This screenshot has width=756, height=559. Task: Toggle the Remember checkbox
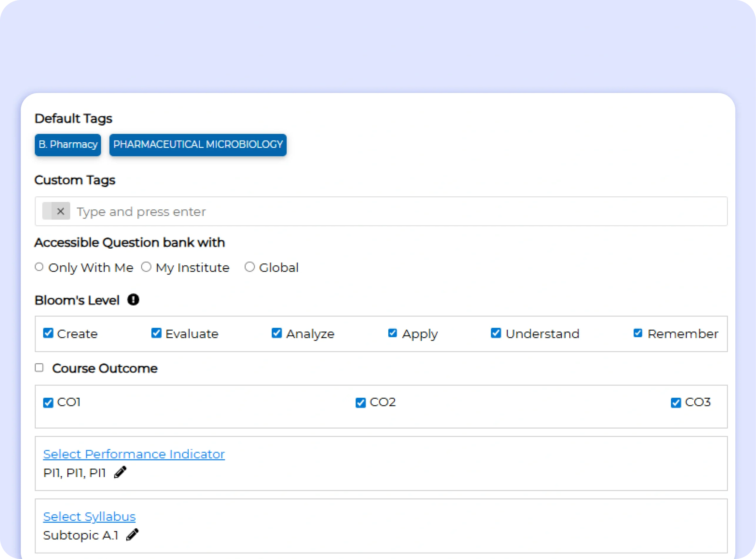[x=638, y=333]
